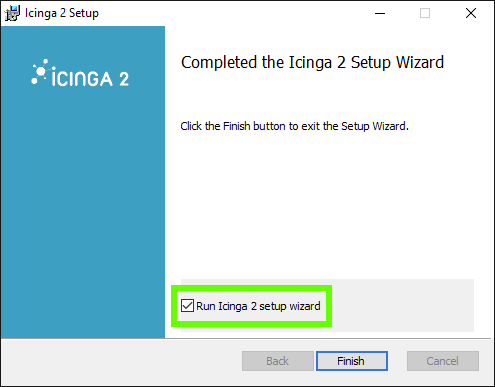The height and width of the screenshot is (387, 495).
Task: Click the disabled Back button
Action: click(x=278, y=361)
